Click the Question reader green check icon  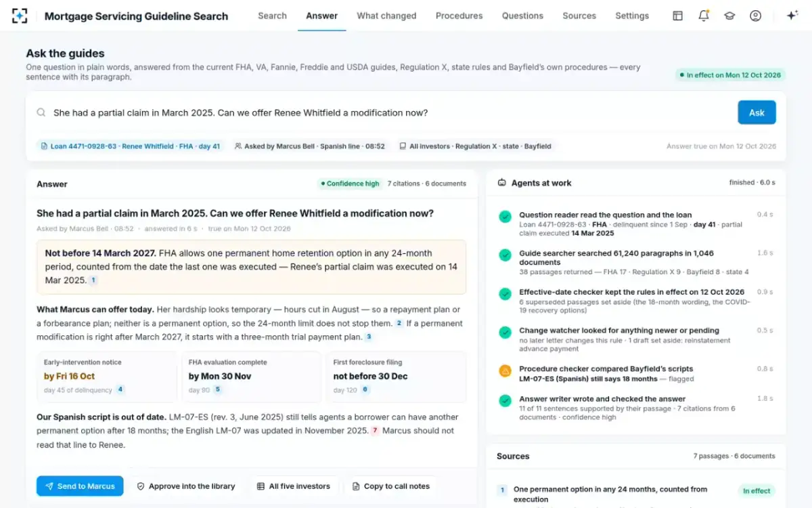click(505, 217)
